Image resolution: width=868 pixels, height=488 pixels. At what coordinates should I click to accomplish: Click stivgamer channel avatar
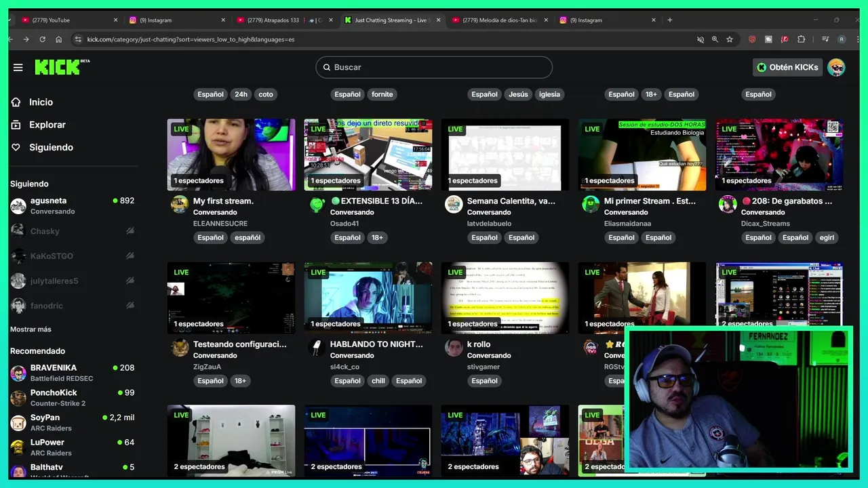point(454,348)
